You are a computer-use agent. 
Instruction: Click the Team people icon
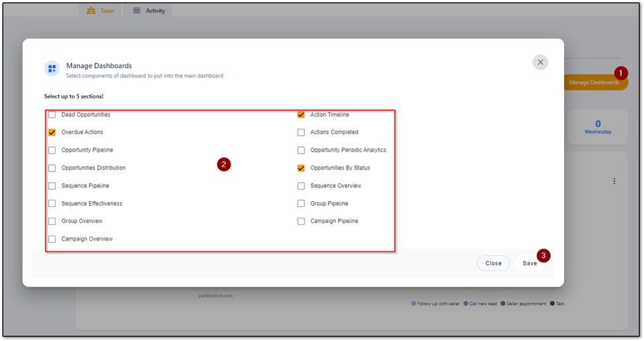pyautogui.click(x=91, y=11)
